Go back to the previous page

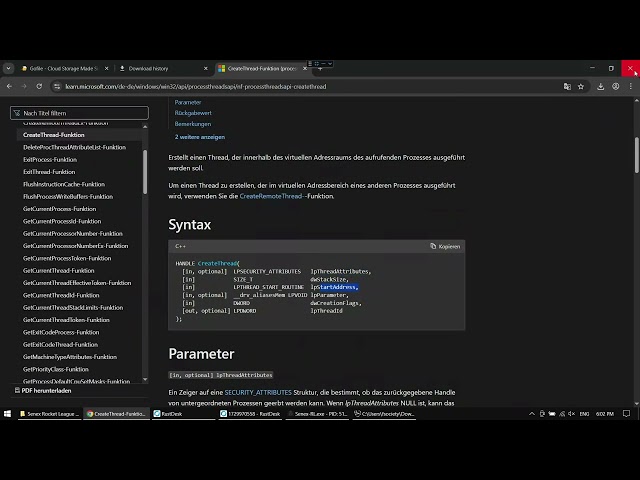(9, 87)
